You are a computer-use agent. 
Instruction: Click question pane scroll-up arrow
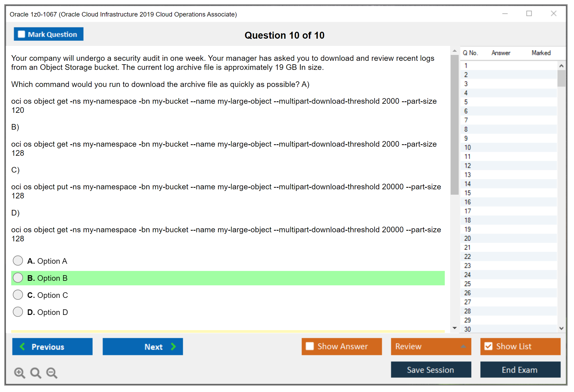[455, 51]
